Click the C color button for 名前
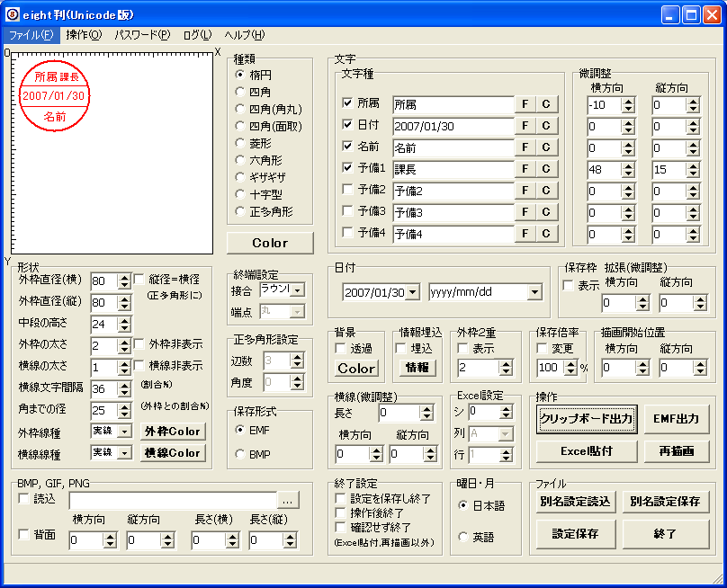Image resolution: width=727 pixels, height=588 pixels. tap(546, 147)
